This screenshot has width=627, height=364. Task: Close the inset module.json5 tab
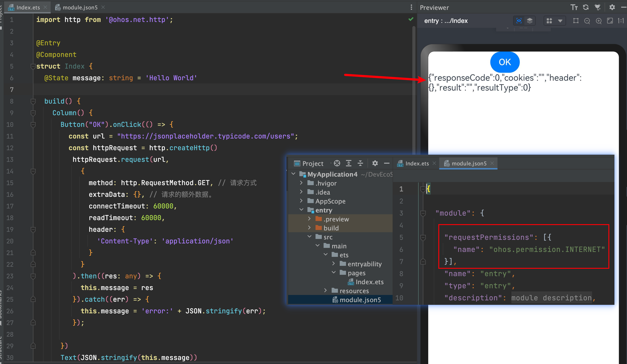[492, 163]
